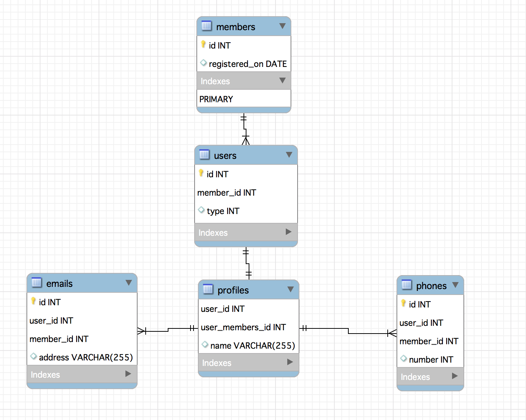
Task: Click the primary key icon of members id
Action: point(203,45)
